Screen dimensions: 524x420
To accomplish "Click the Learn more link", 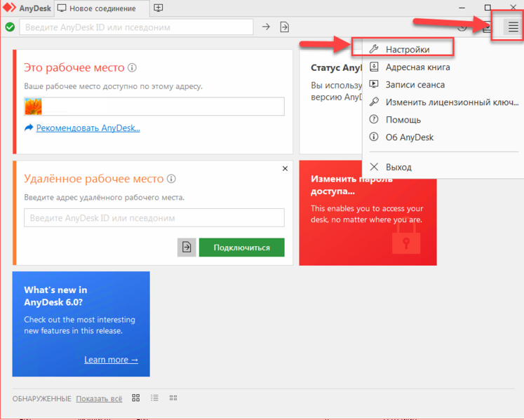I will [x=111, y=360].
